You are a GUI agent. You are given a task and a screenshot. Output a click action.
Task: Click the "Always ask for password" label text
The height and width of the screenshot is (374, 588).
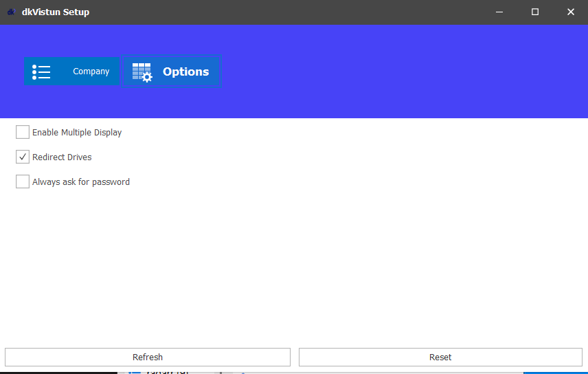[x=81, y=181]
